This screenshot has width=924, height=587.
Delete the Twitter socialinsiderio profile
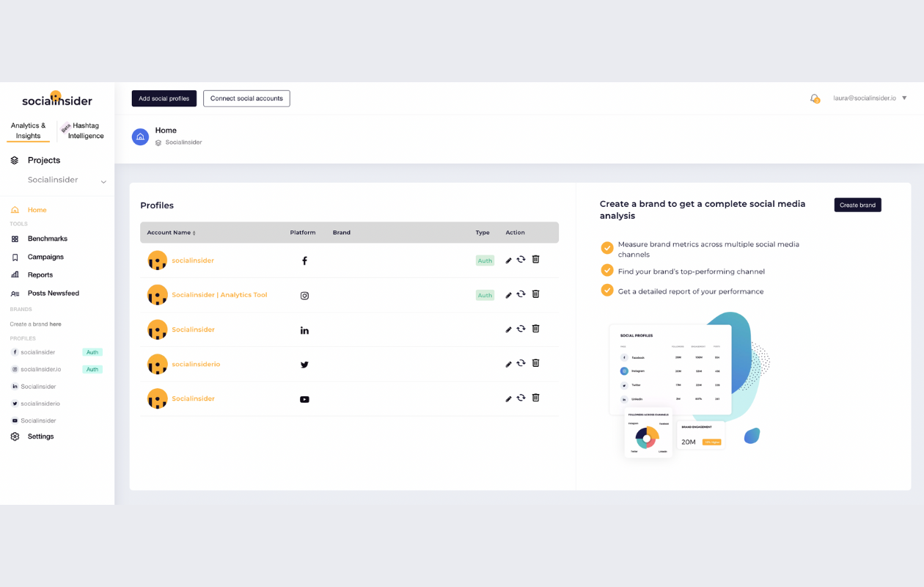(x=535, y=362)
